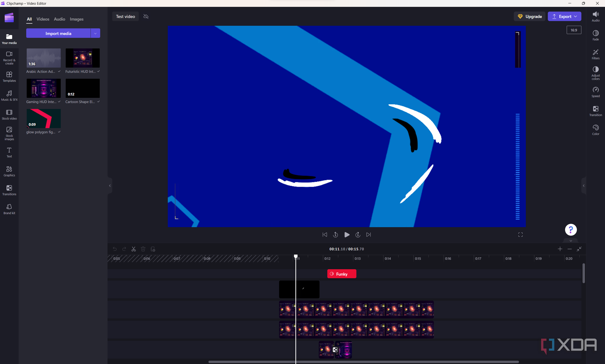Skip forward five seconds
The height and width of the screenshot is (364, 605).
click(x=358, y=235)
